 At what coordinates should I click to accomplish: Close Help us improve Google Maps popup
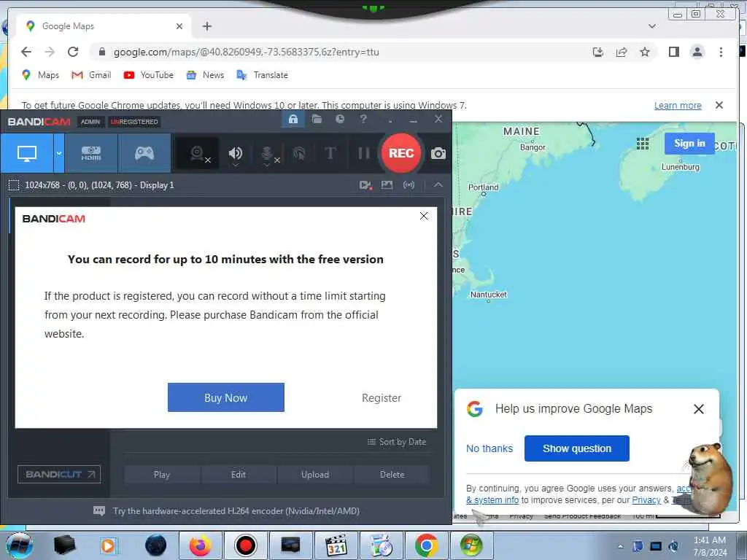pos(699,409)
